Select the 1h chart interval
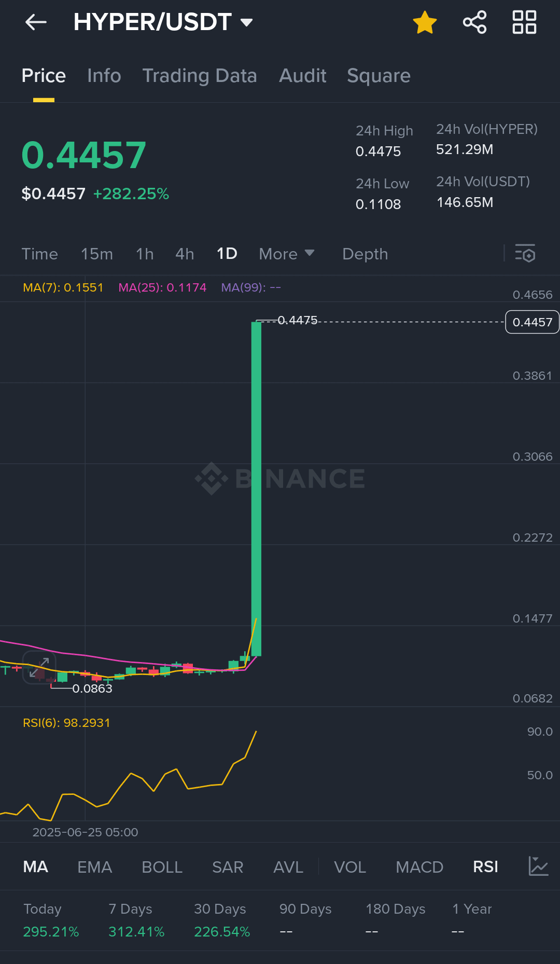Screen dimensions: 560x964 (145, 254)
